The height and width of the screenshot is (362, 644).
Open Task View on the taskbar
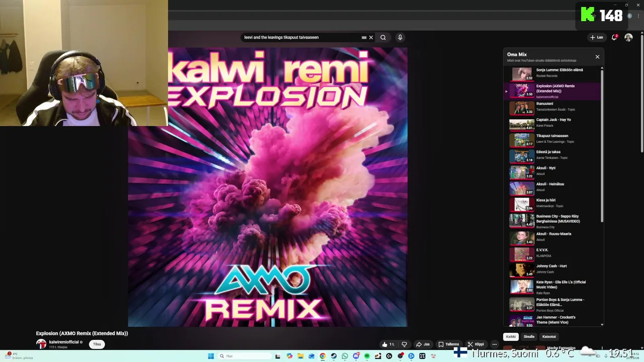tap(278, 356)
